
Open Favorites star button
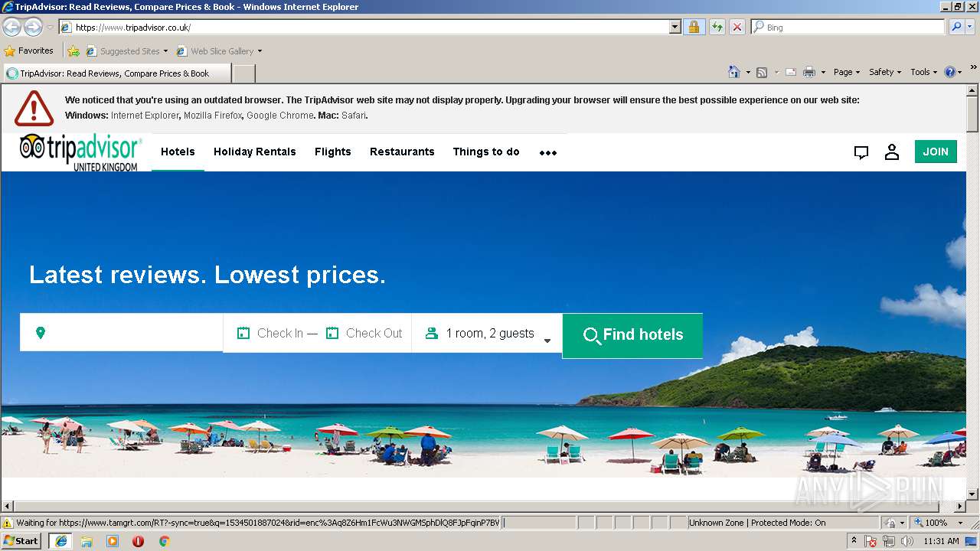pos(28,51)
